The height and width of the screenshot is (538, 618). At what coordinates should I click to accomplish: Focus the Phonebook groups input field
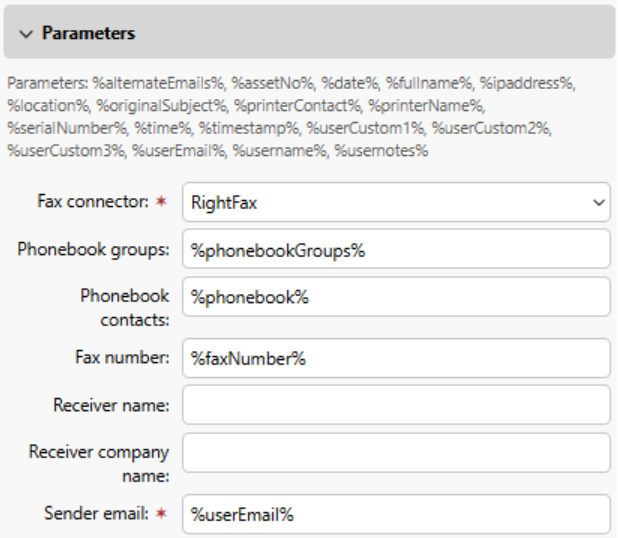(x=396, y=249)
